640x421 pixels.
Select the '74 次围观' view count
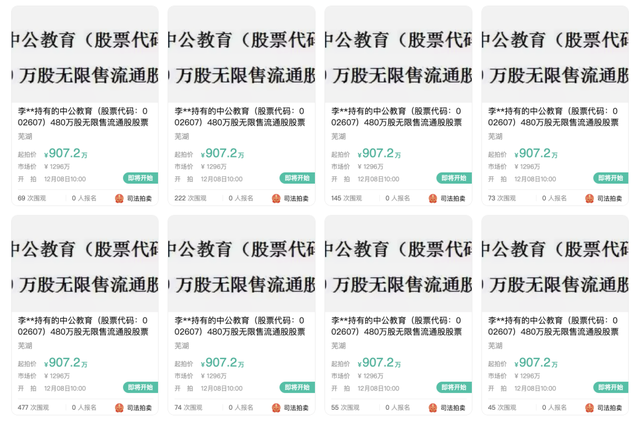pyautogui.click(x=188, y=408)
